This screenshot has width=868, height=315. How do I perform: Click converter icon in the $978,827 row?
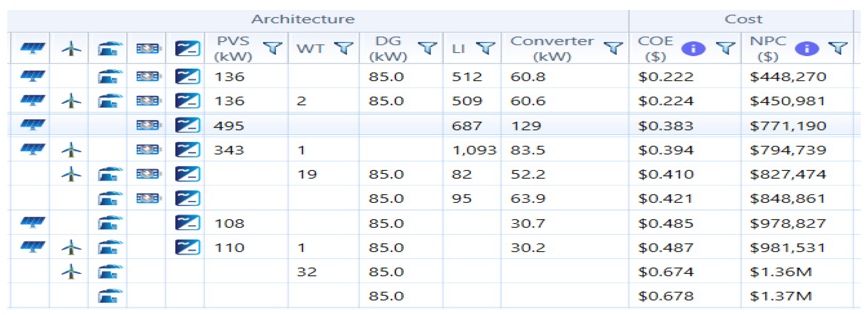tap(188, 223)
